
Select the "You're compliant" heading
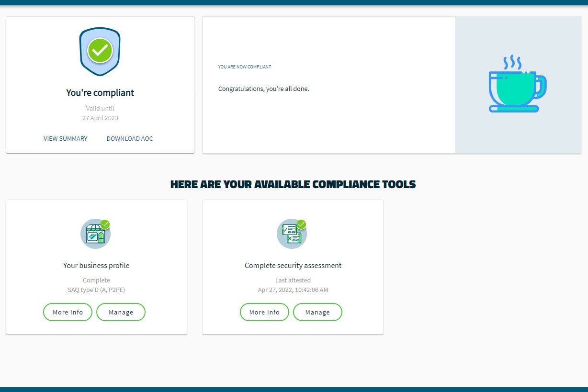point(100,93)
